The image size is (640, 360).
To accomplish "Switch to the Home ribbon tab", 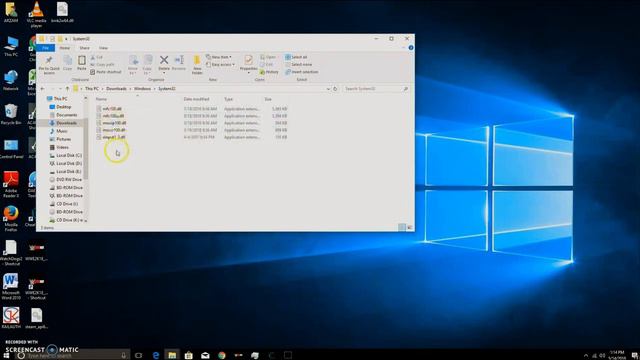I will [64, 48].
